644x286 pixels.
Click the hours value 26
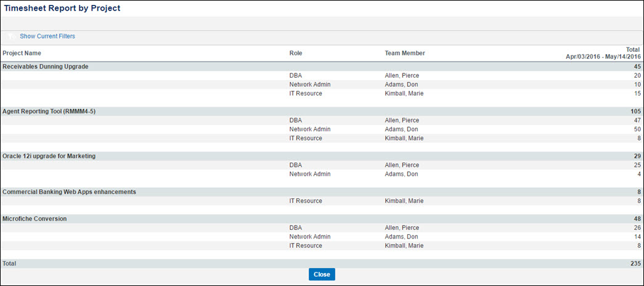[637, 228]
